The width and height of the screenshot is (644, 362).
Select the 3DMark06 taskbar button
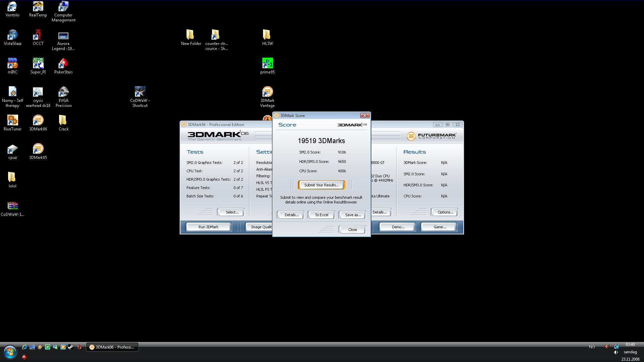click(x=112, y=347)
